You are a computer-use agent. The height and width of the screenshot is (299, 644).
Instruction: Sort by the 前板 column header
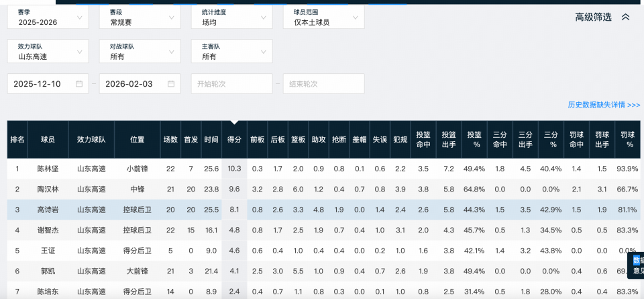[x=258, y=140]
